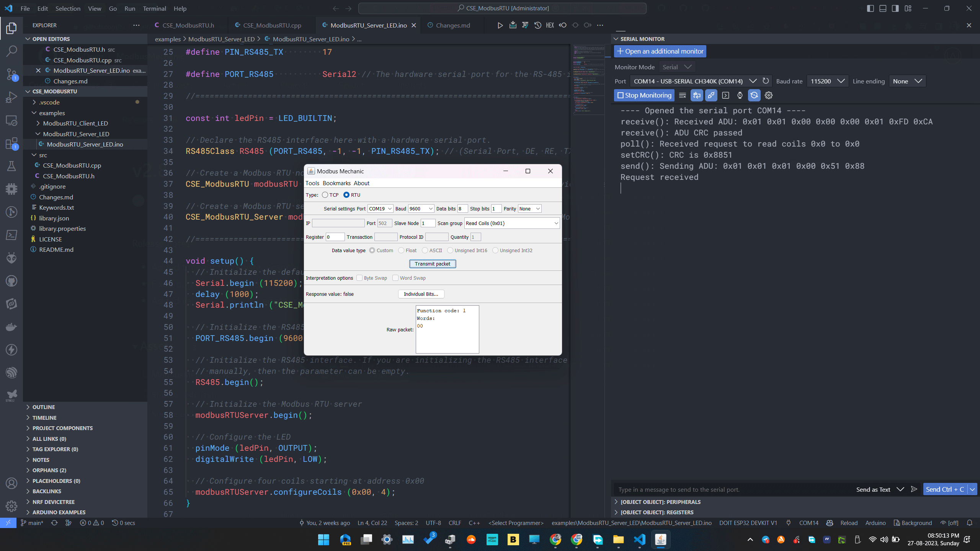Image resolution: width=980 pixels, height=551 pixels.
Task: Toggle the timestamp icon in serial monitor
Action: (740, 95)
